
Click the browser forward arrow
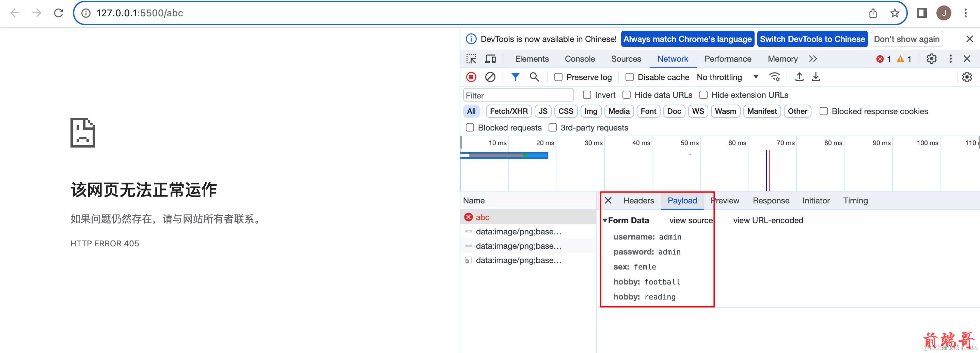[36, 13]
